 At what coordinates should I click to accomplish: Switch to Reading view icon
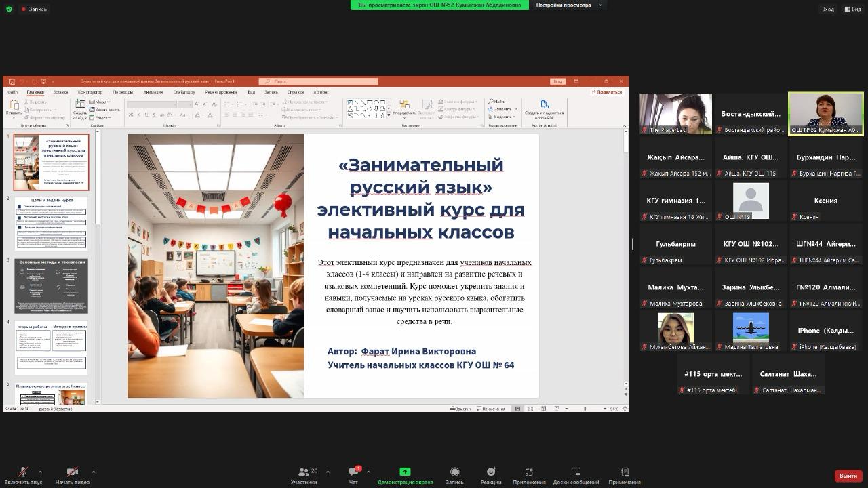click(x=543, y=409)
